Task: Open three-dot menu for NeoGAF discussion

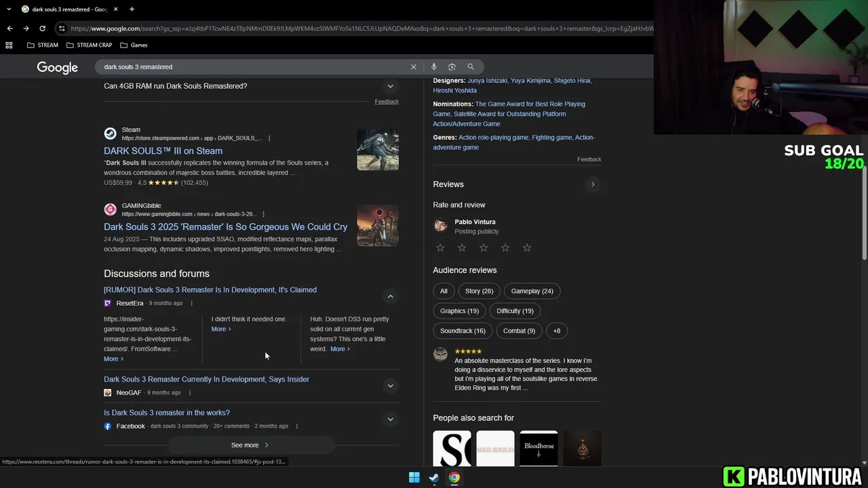Action: click(x=189, y=392)
